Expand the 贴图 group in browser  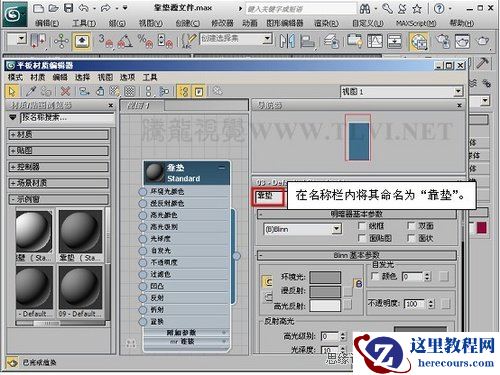pyautogui.click(x=59, y=151)
